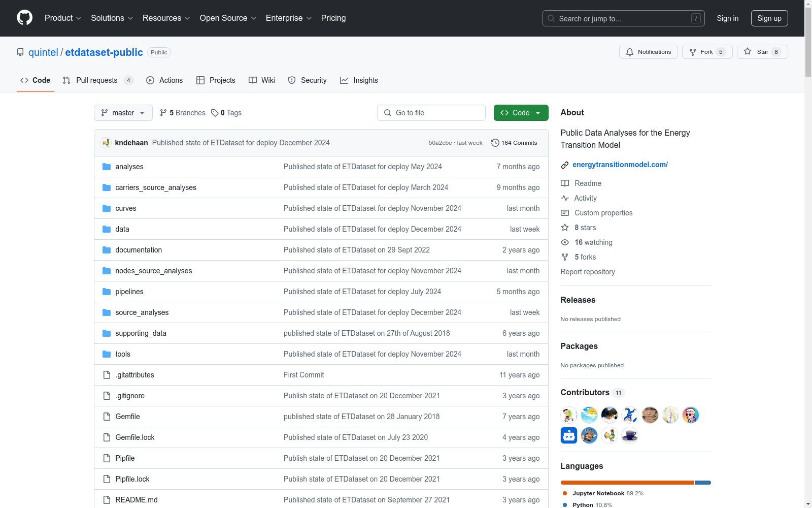Click the stars icon in About
This screenshot has width=812, height=508.
click(x=565, y=228)
